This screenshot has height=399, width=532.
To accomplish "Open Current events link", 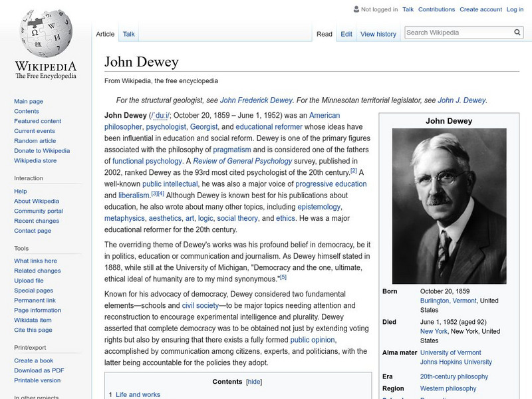I will tap(35, 130).
